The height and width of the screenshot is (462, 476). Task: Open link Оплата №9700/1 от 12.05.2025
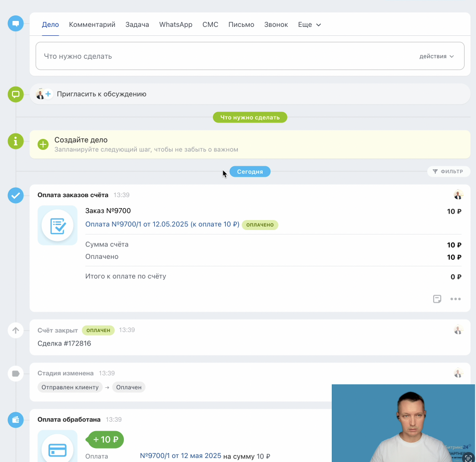tap(162, 225)
